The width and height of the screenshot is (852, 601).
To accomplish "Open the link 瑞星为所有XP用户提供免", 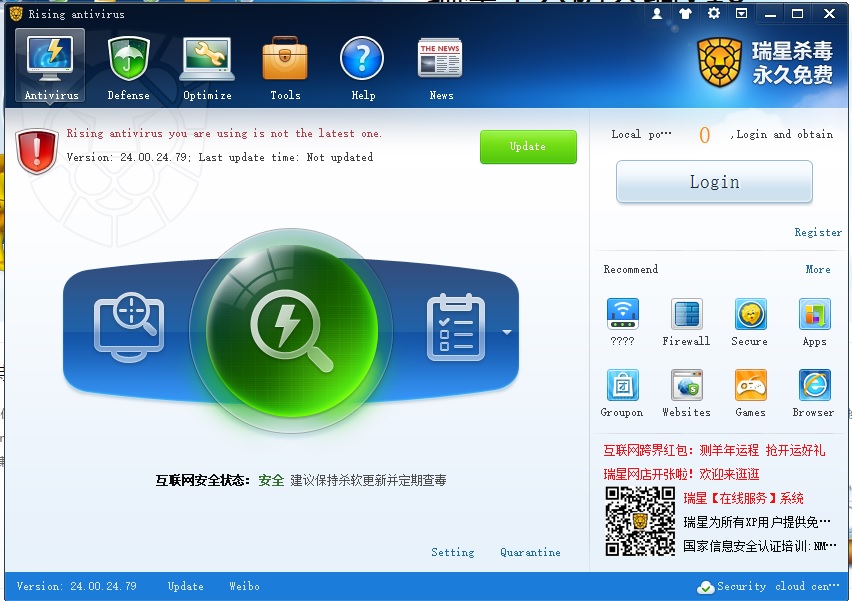I will click(x=756, y=522).
